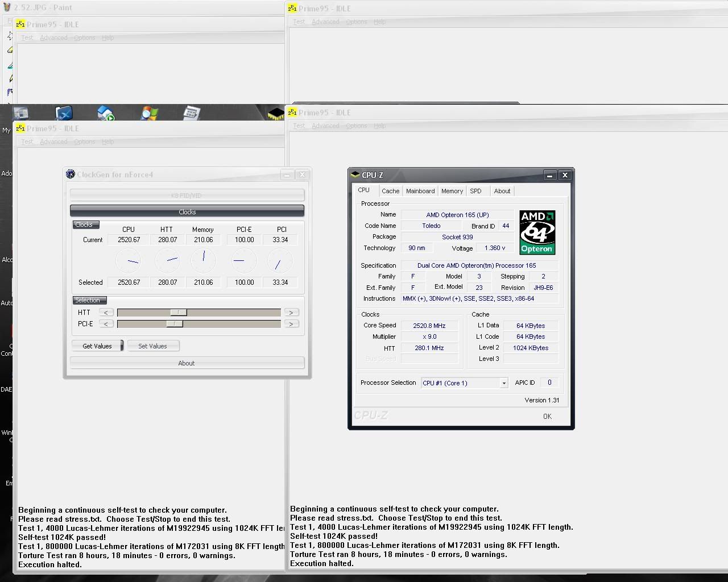Click the PCI clock dial in ClockGen
The height and width of the screenshot is (582, 728).
pos(280,261)
